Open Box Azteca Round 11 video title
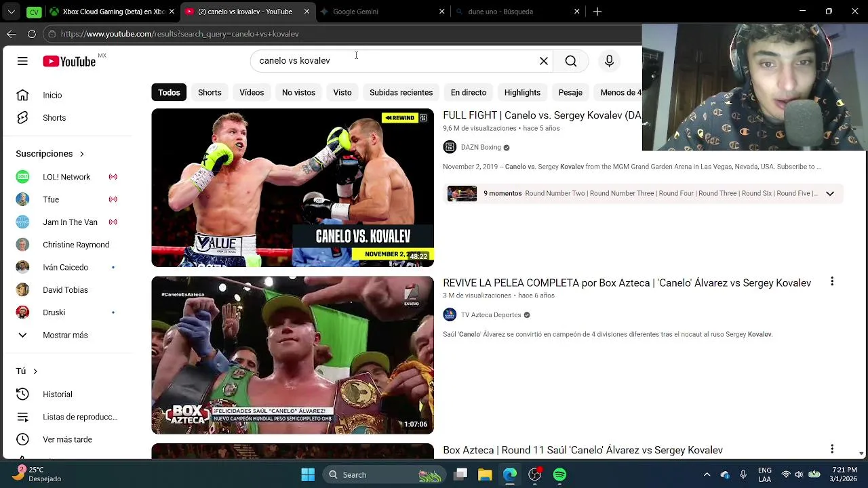This screenshot has width=868, height=488. point(583,450)
